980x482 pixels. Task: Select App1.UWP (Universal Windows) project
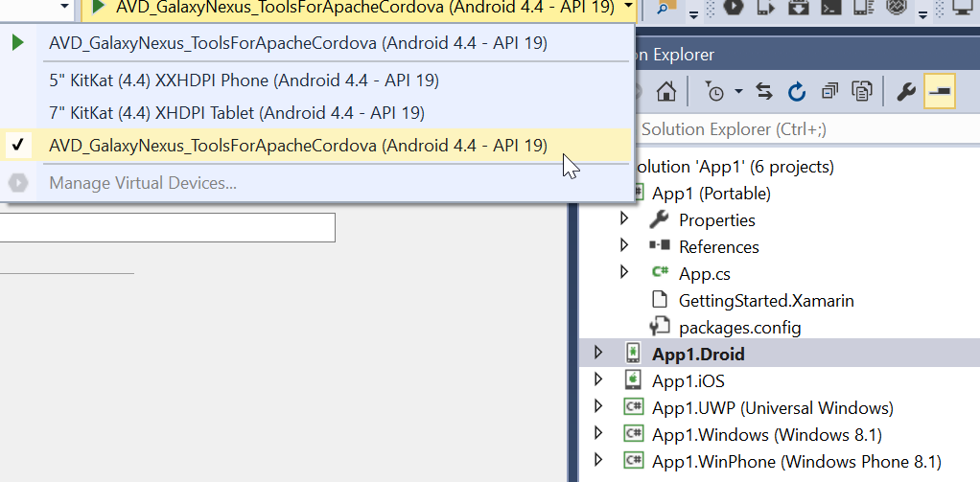click(x=773, y=408)
